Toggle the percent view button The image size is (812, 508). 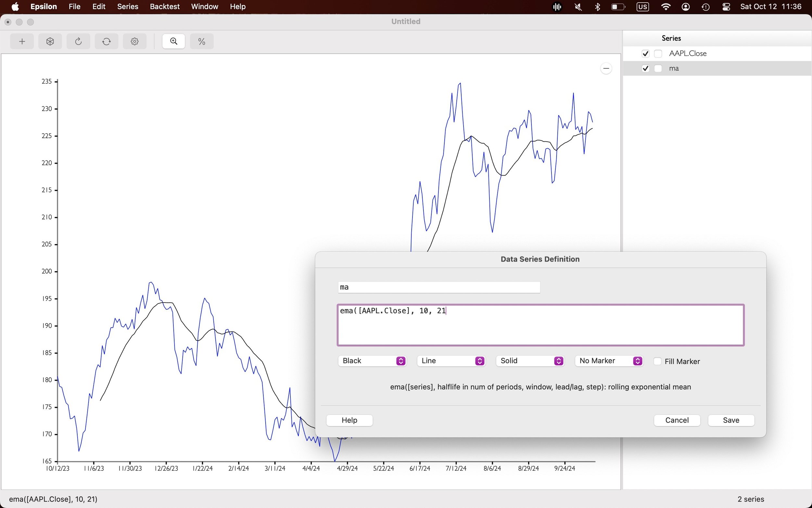202,41
